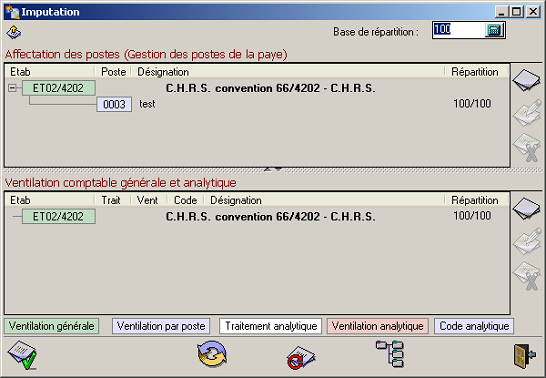Select ET02/4202 in Affectation des postes

(x=58, y=88)
